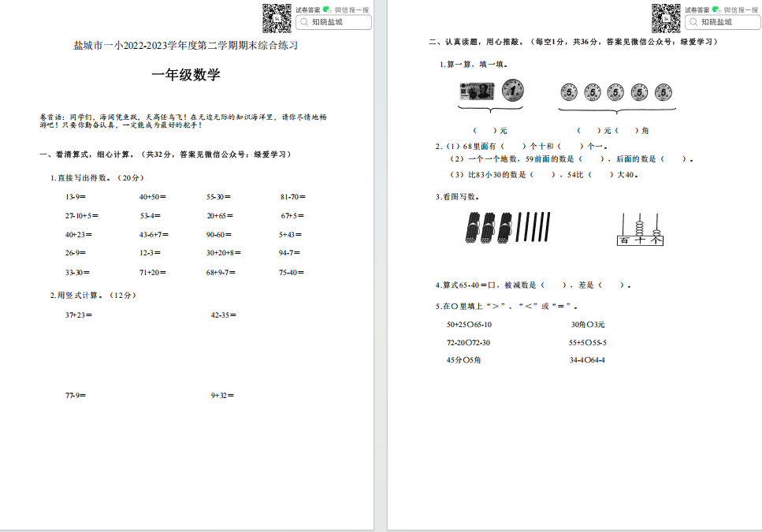The image size is (762, 532).
Task: Click the vertical calculation 77-9=
Action: pos(76,396)
